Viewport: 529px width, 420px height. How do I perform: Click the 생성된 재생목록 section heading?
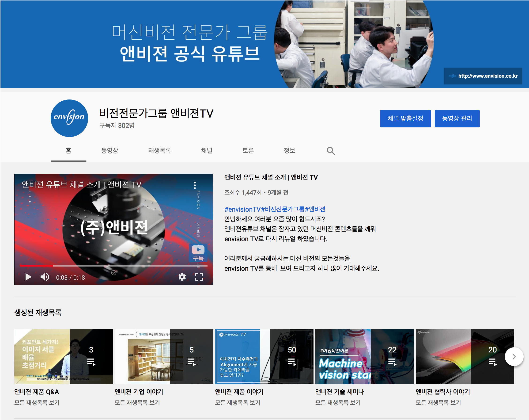(x=38, y=313)
